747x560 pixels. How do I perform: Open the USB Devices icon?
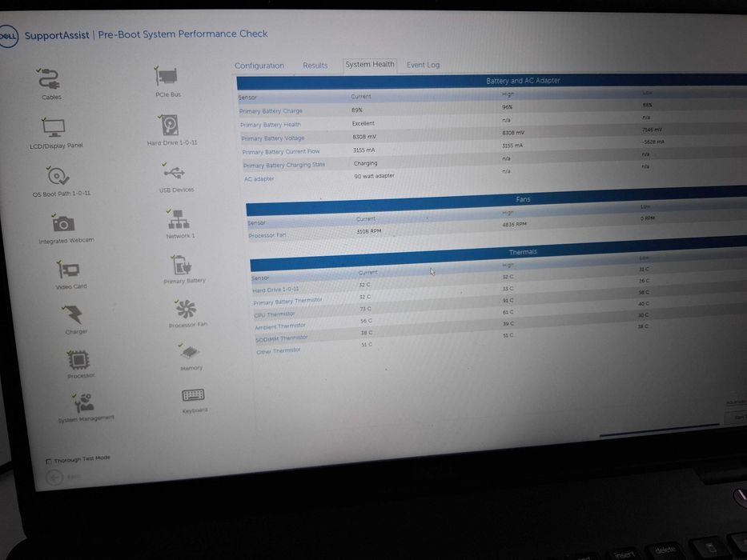click(174, 172)
